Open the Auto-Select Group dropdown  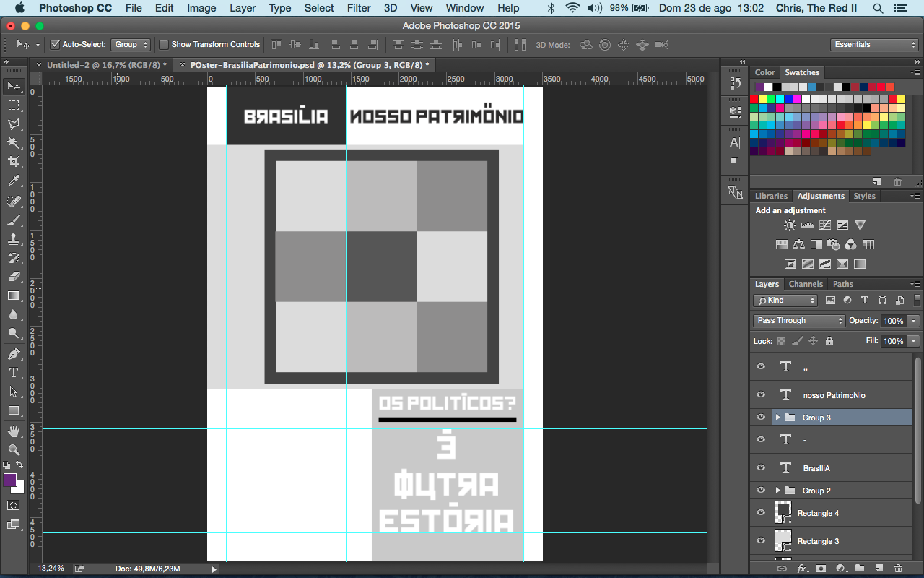pos(131,45)
